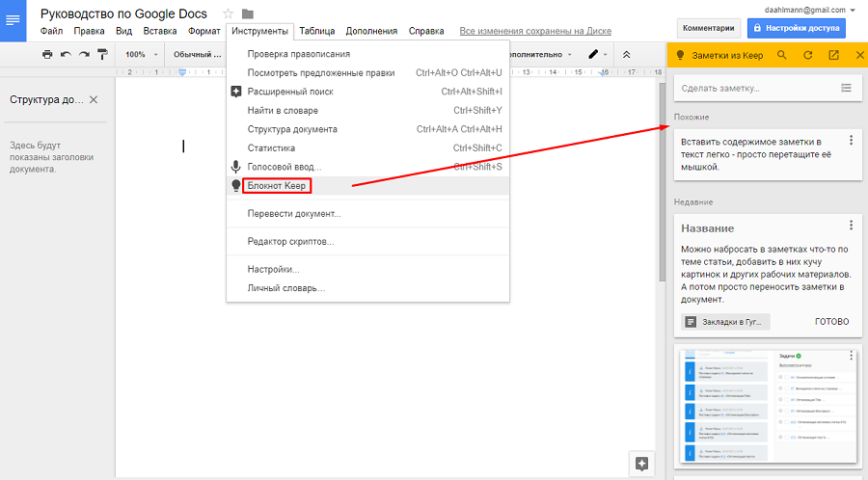
Task: Open options for the 'Вставить содержимое' note
Action: pos(851,140)
